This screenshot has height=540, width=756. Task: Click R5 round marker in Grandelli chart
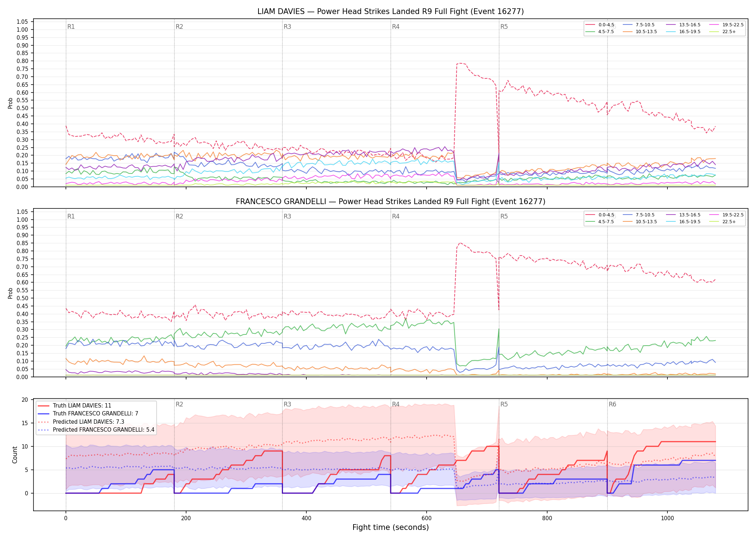[x=504, y=216]
